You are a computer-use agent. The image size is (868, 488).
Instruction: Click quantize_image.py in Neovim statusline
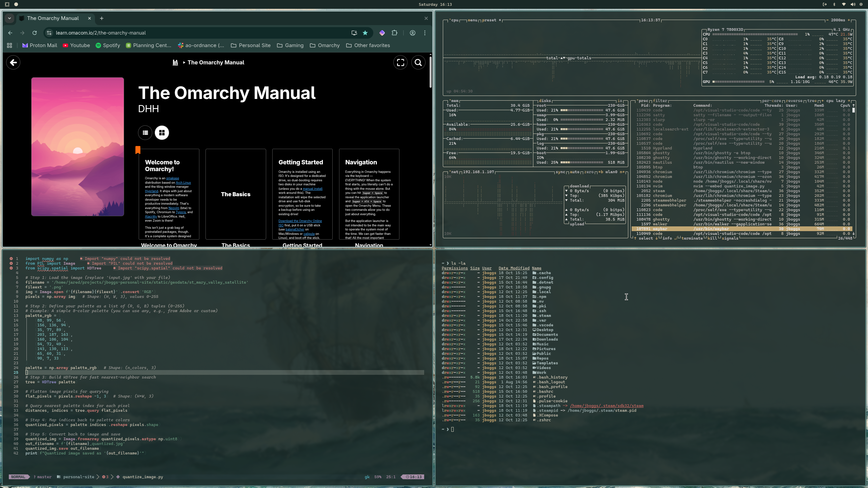[x=142, y=477]
